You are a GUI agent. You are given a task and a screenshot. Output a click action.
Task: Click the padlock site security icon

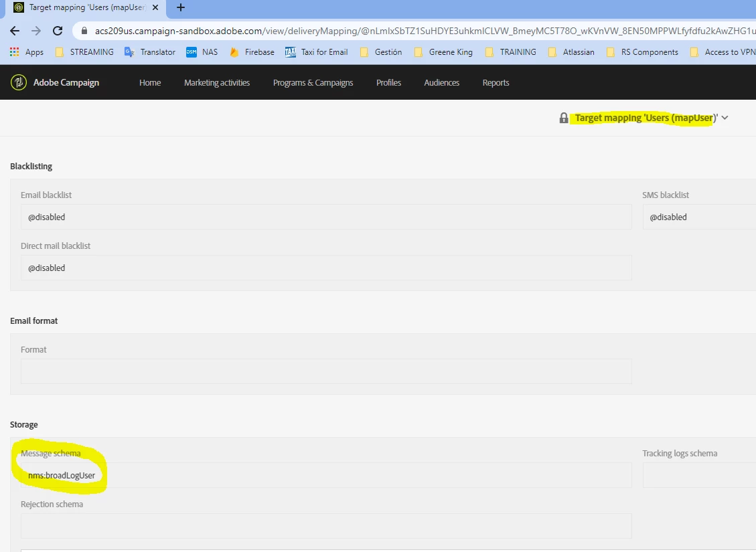point(84,31)
